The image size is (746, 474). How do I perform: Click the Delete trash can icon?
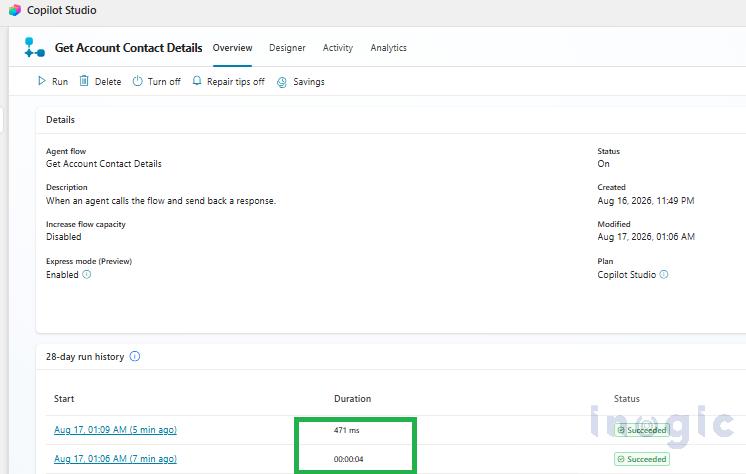[84, 81]
